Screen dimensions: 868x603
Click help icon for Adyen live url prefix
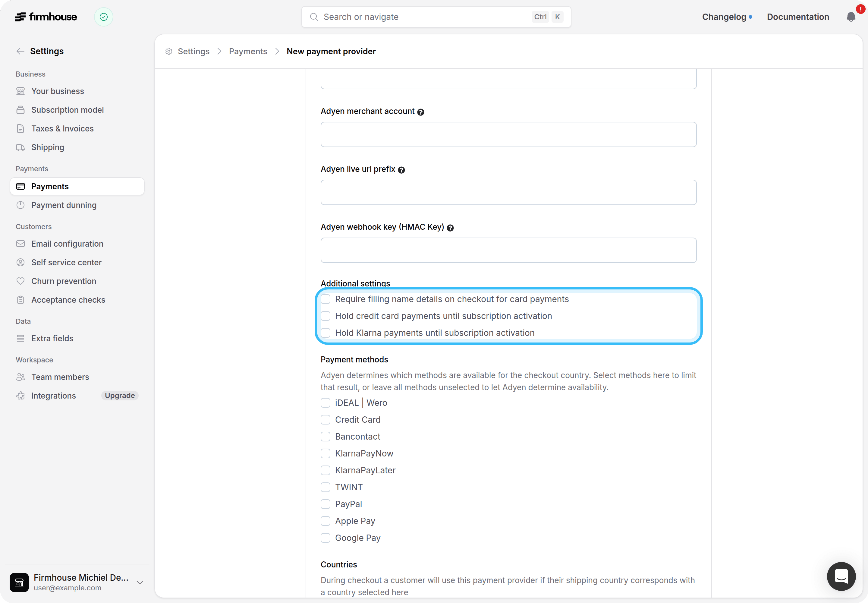click(401, 170)
